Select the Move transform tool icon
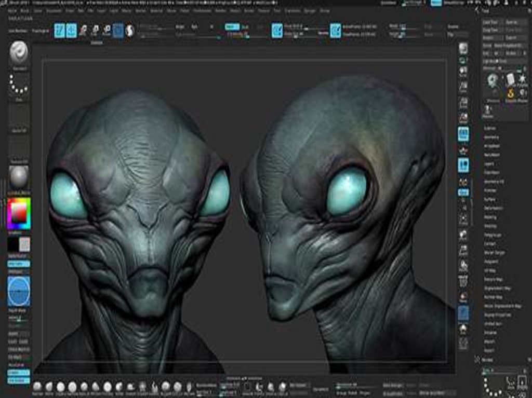532x398 pixels. click(83, 31)
